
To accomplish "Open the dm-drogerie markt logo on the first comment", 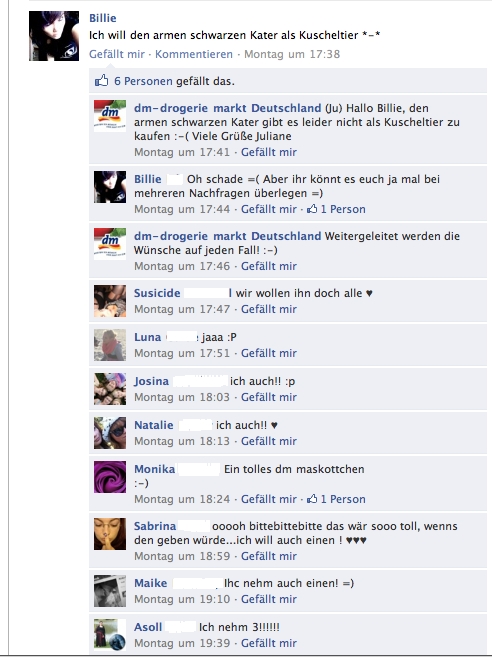I will [x=110, y=116].
